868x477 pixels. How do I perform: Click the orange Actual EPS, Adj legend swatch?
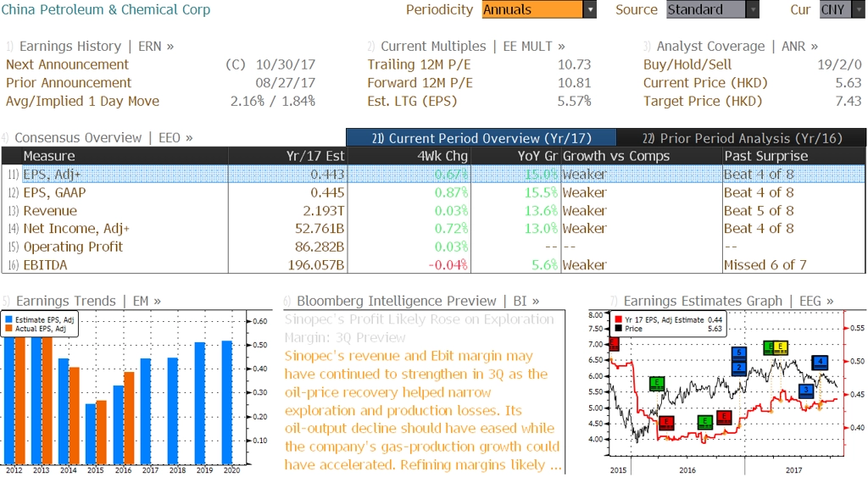[8, 329]
